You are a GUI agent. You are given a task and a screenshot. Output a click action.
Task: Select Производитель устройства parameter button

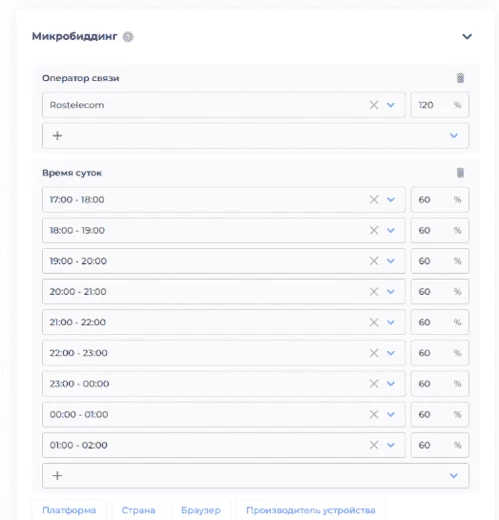[311, 510]
